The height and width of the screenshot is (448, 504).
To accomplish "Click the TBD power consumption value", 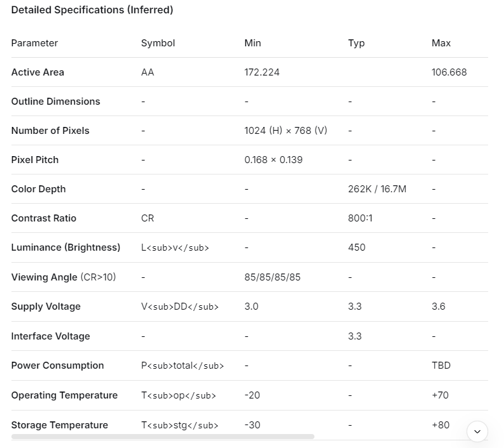I will pyautogui.click(x=441, y=366).
